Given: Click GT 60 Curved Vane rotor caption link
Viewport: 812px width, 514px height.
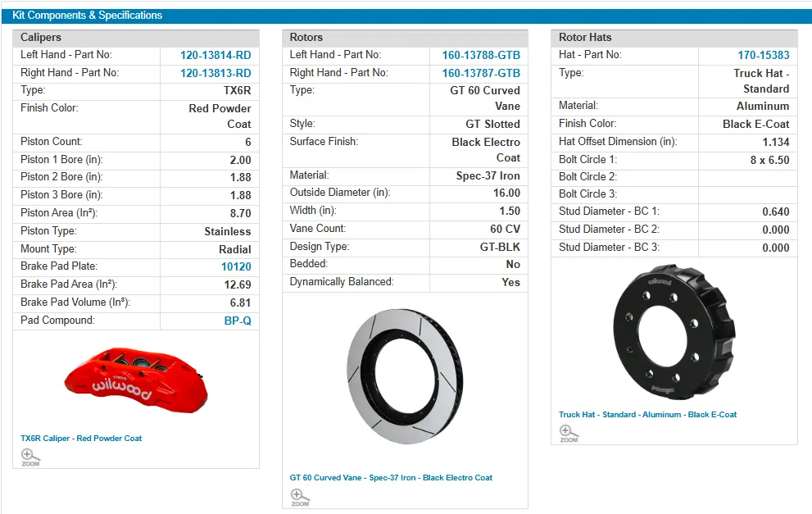Looking at the screenshot, I should [x=391, y=478].
